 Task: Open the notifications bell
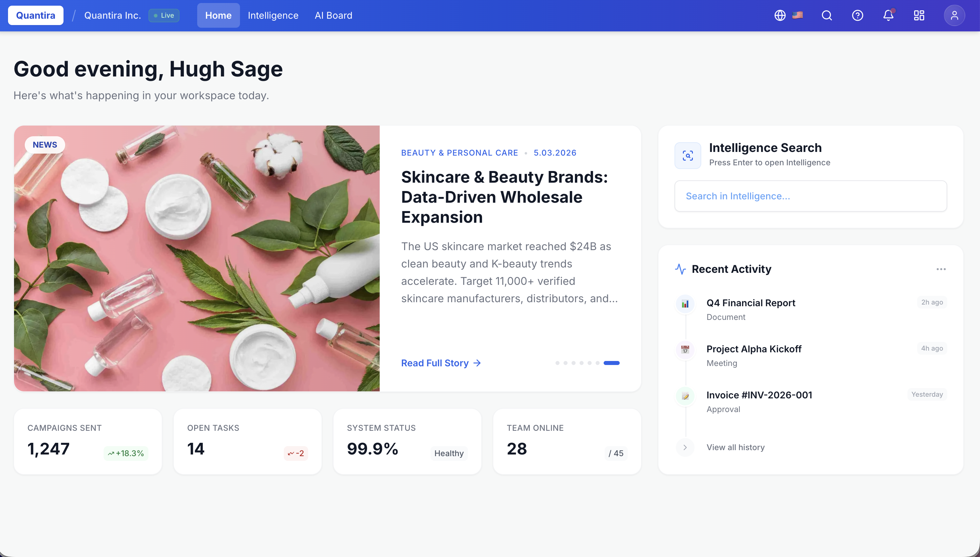pos(888,15)
